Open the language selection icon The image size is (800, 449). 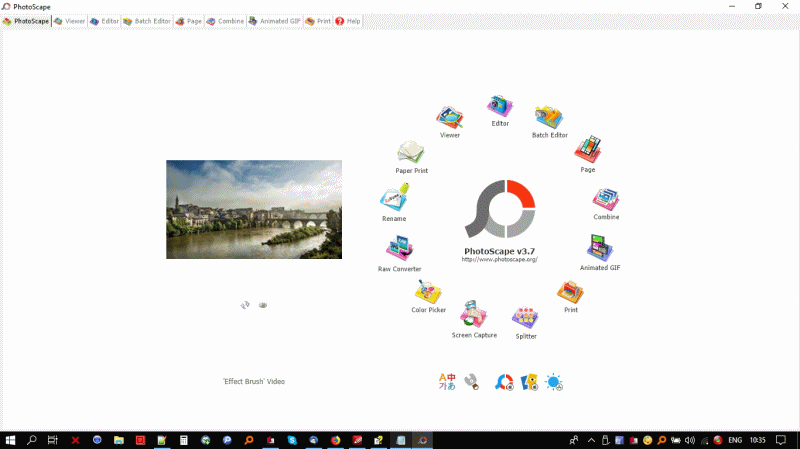447,382
